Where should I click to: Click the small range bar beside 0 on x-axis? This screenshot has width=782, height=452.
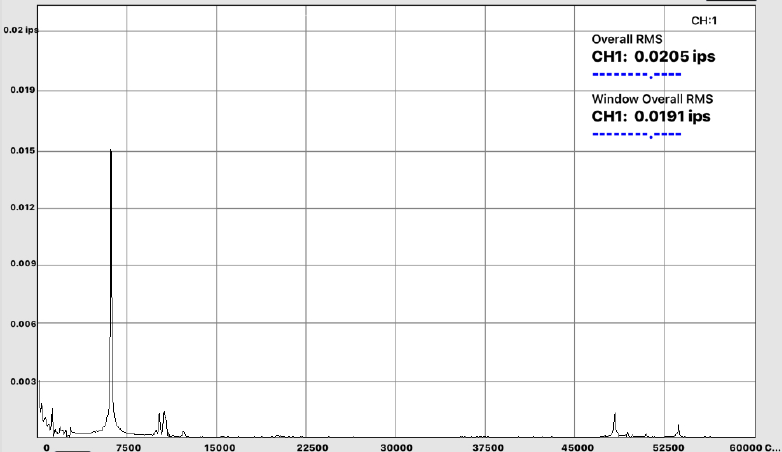point(73,448)
